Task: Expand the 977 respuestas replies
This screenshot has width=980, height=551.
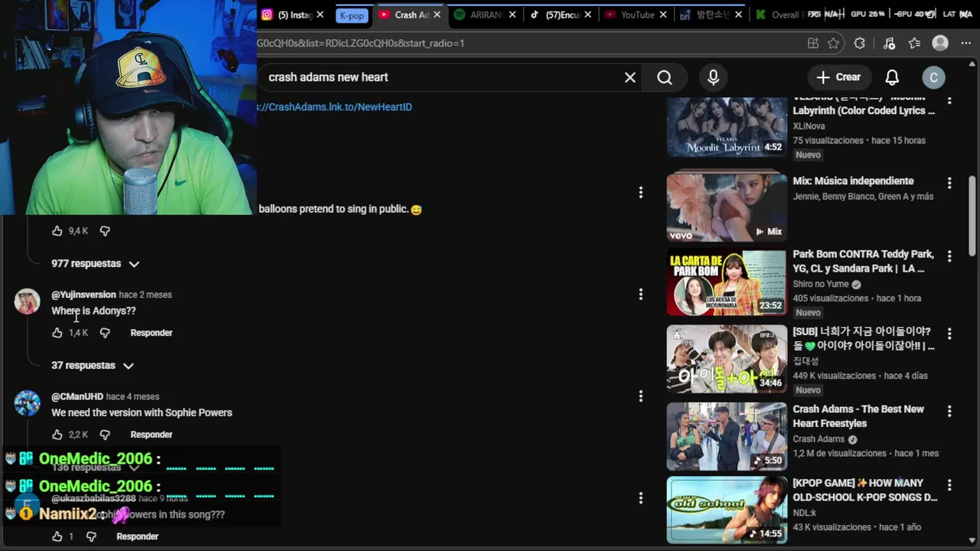Action: [x=95, y=263]
